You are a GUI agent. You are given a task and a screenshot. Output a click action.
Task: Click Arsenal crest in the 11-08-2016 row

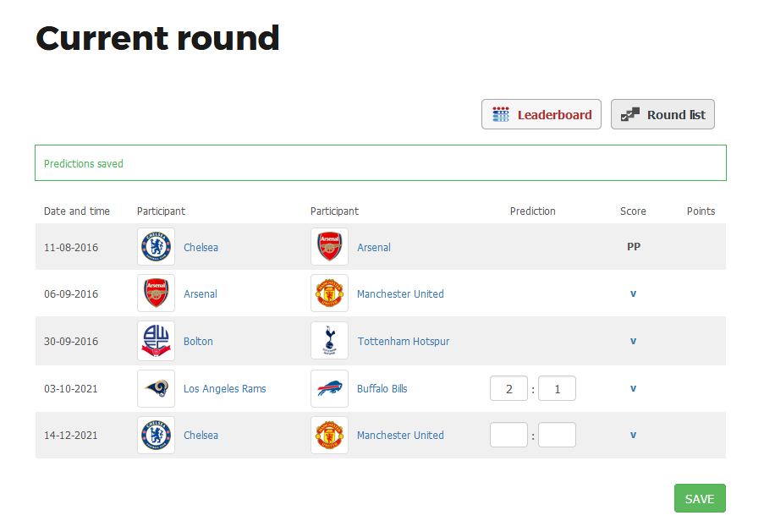tap(329, 247)
